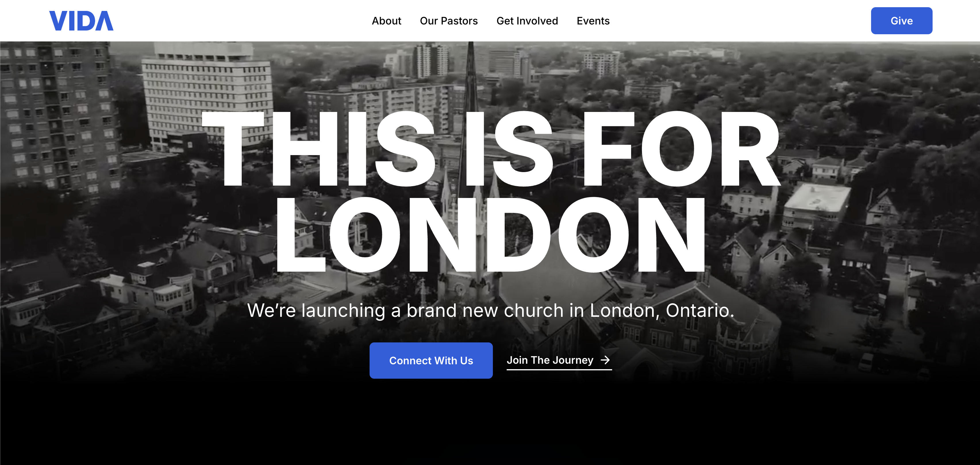Click the church launch subtitle sentence
The width and height of the screenshot is (980, 465).
[x=490, y=310]
